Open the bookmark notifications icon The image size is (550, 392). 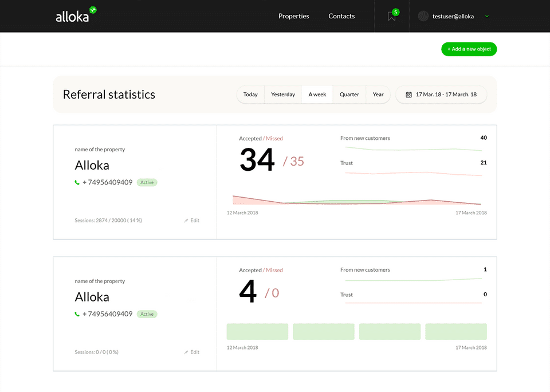[x=392, y=15]
